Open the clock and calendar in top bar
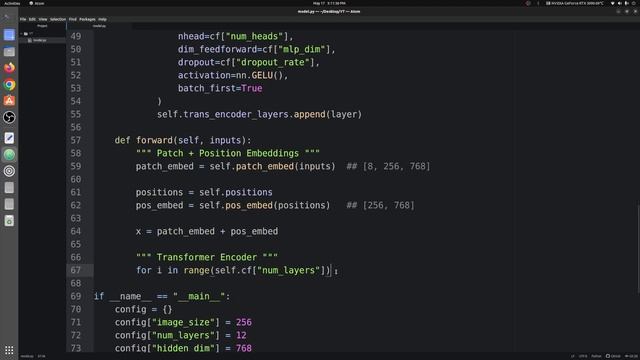640x360 pixels. pos(329,3)
